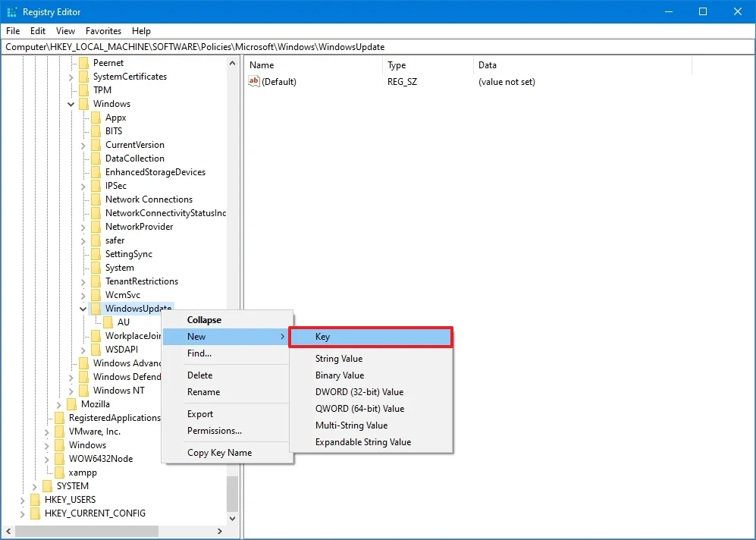
Task: Click the tree pane scroll up arrow
Action: tap(232, 63)
